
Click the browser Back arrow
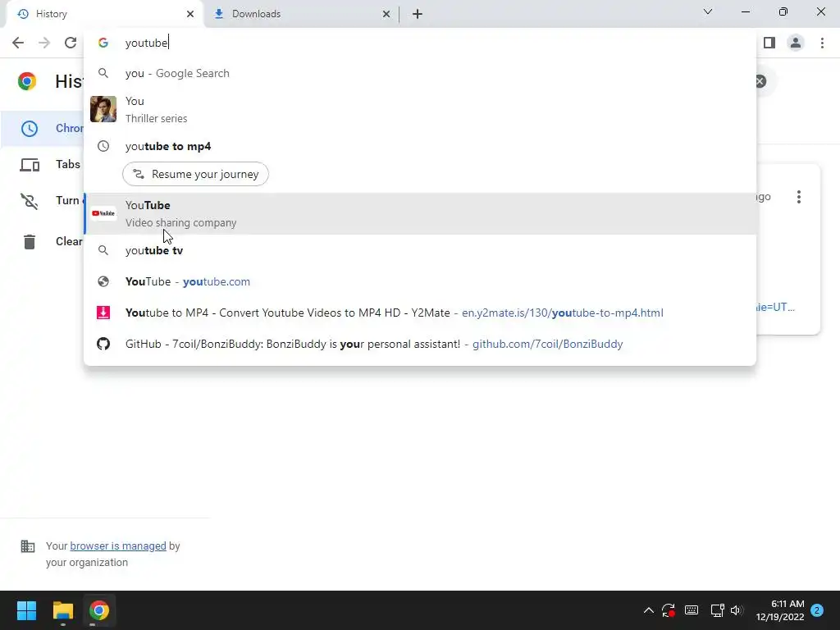tap(18, 43)
